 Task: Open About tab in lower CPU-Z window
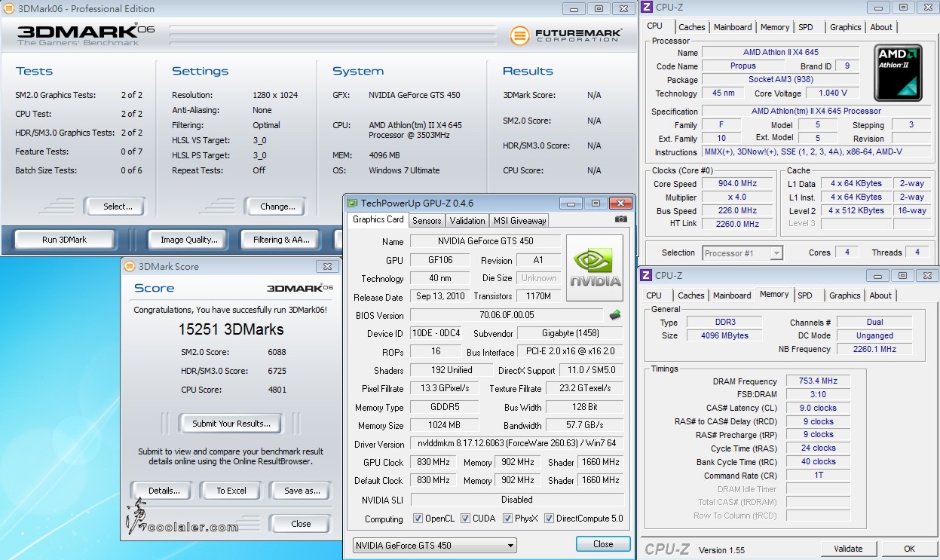[x=880, y=295]
